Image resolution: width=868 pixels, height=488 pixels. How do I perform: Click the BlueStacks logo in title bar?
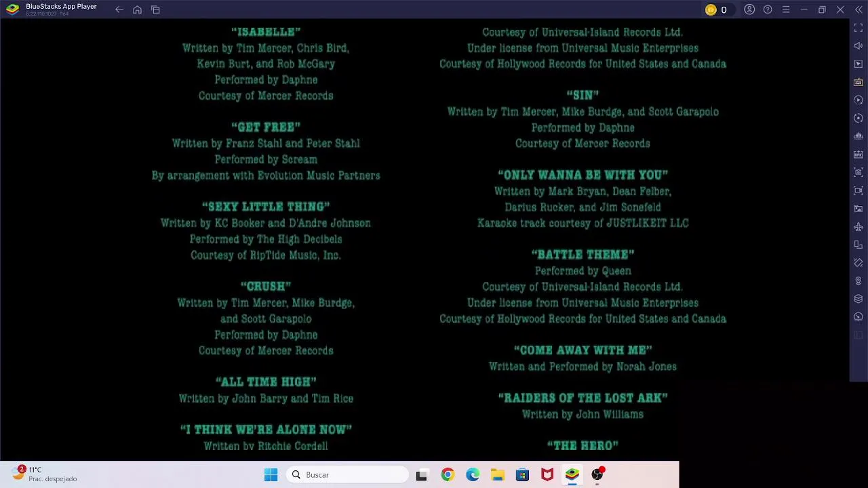12,9
